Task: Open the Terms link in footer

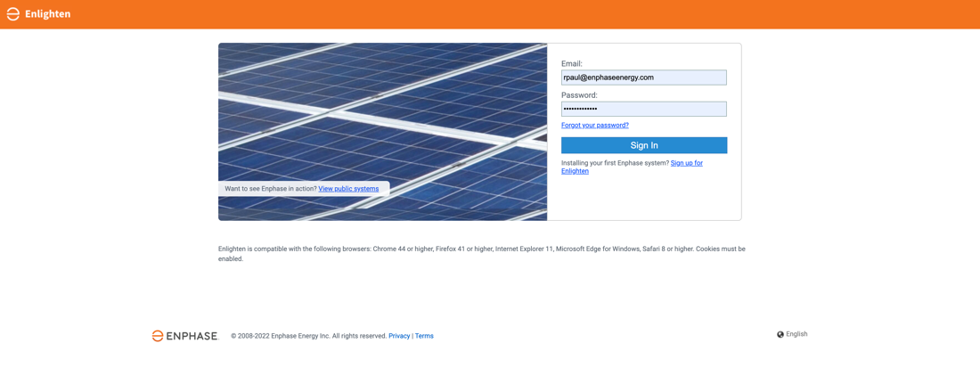Action: 424,336
